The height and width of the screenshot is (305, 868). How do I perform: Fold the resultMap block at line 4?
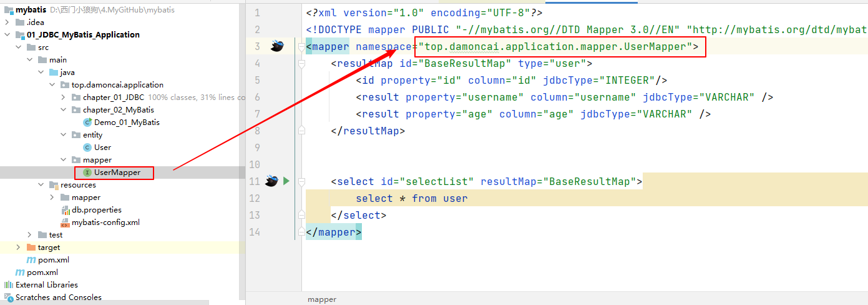301,63
